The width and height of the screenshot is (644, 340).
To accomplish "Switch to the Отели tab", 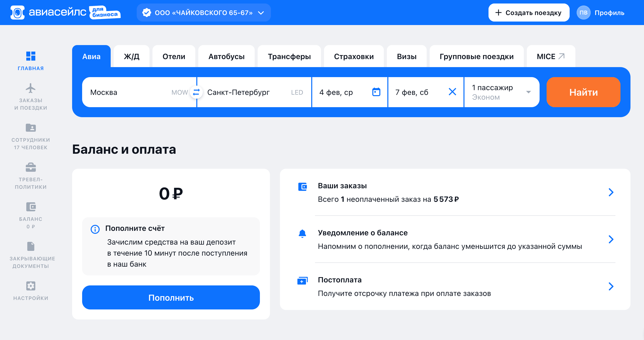I will pos(174,56).
